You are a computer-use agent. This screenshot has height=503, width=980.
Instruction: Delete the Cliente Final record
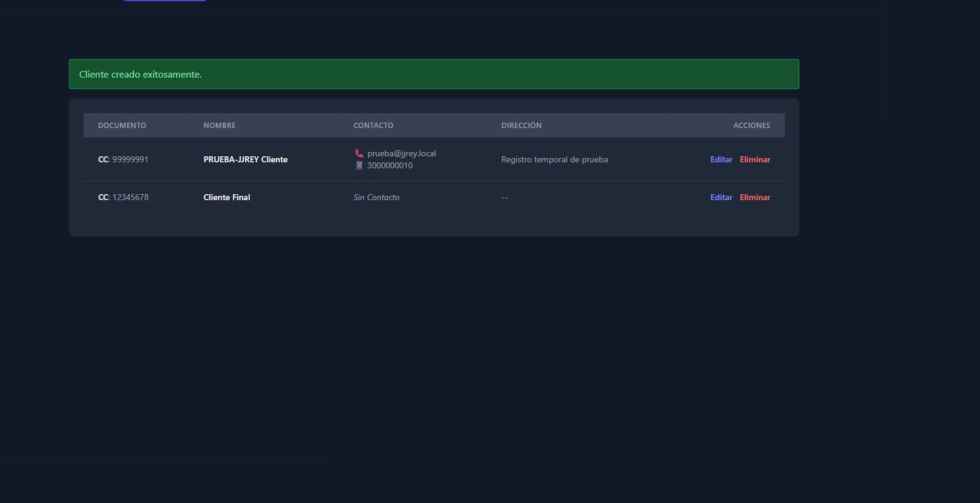[755, 197]
